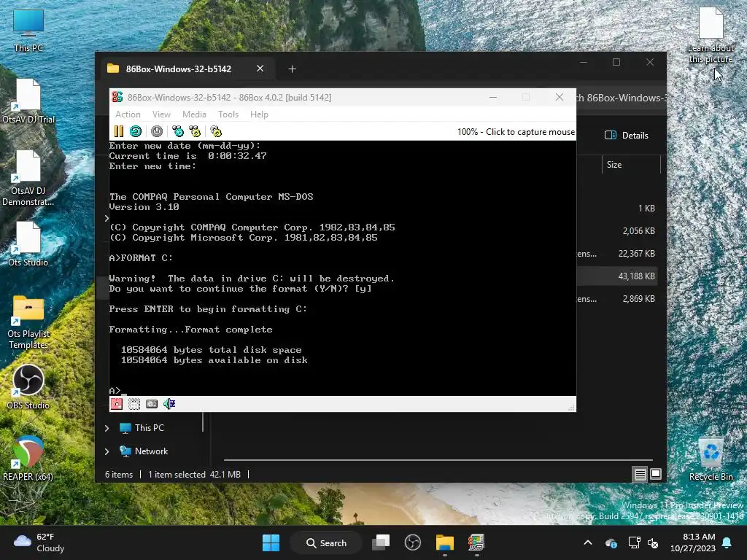
Task: Open File Explorer from the taskbar
Action: pyautogui.click(x=445, y=542)
